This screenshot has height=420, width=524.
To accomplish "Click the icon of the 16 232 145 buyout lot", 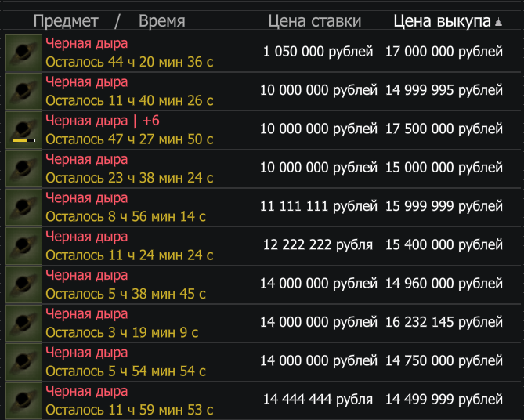I will 23,323.
